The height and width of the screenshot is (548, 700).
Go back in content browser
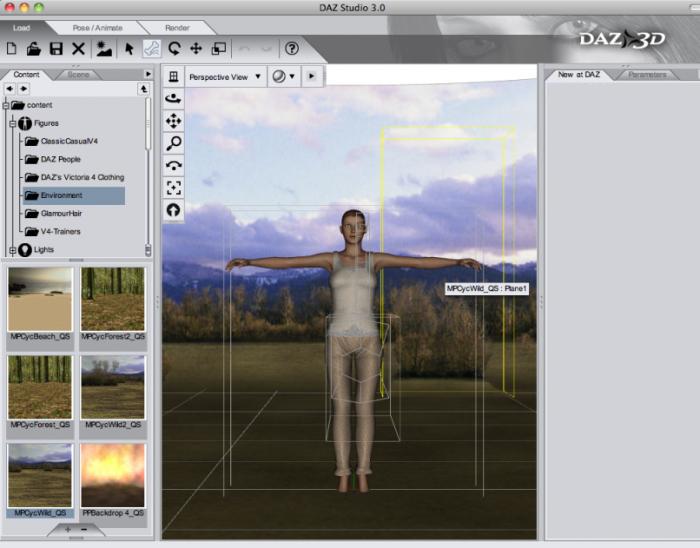coord(9,89)
